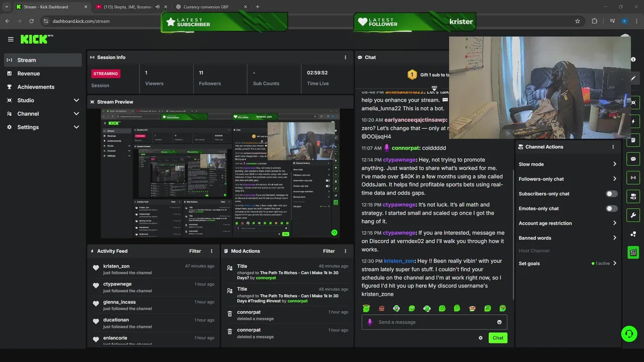Select kristen_zon follow entry in Activity Feed
This screenshot has height=362, width=644.
coord(153,269)
